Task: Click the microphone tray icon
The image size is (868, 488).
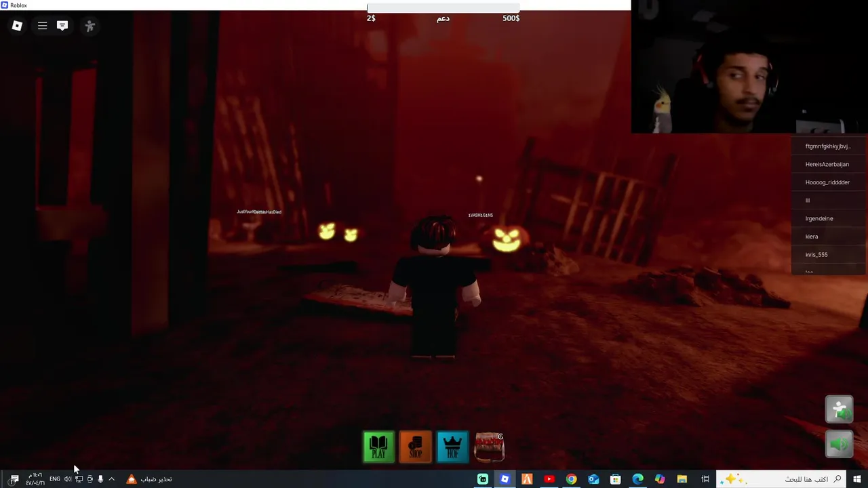Action: (100, 479)
